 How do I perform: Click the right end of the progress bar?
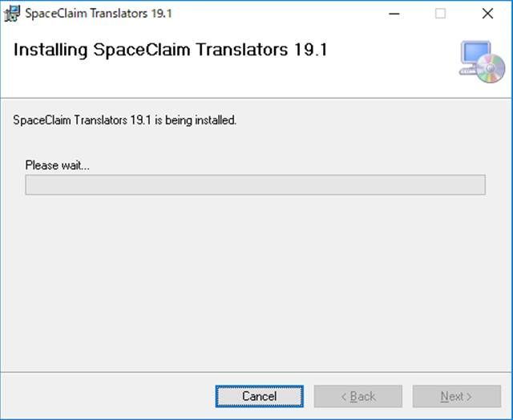(481, 185)
